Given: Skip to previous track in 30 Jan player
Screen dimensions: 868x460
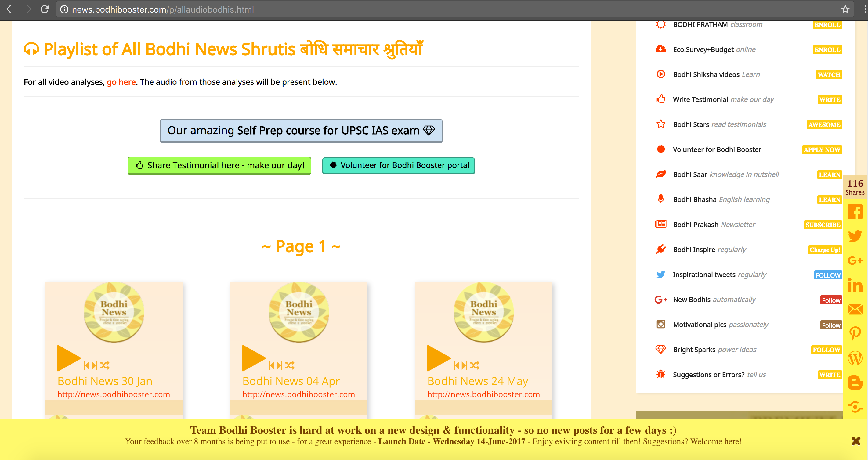Looking at the screenshot, I should [87, 366].
